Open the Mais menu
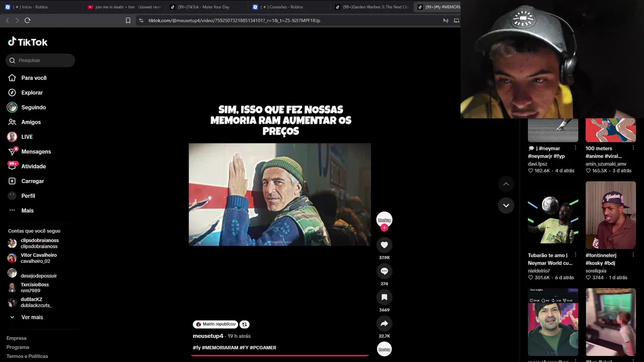Image resolution: width=644 pixels, height=362 pixels. click(x=27, y=211)
